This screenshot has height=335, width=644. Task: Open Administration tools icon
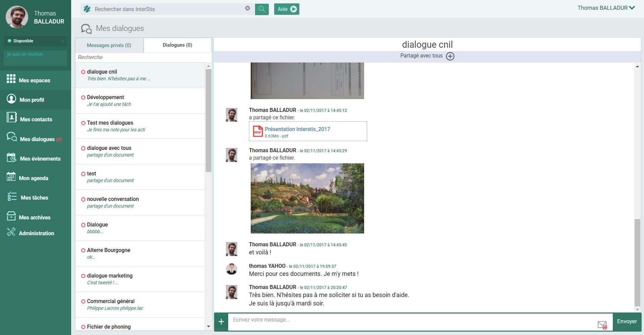pos(11,232)
